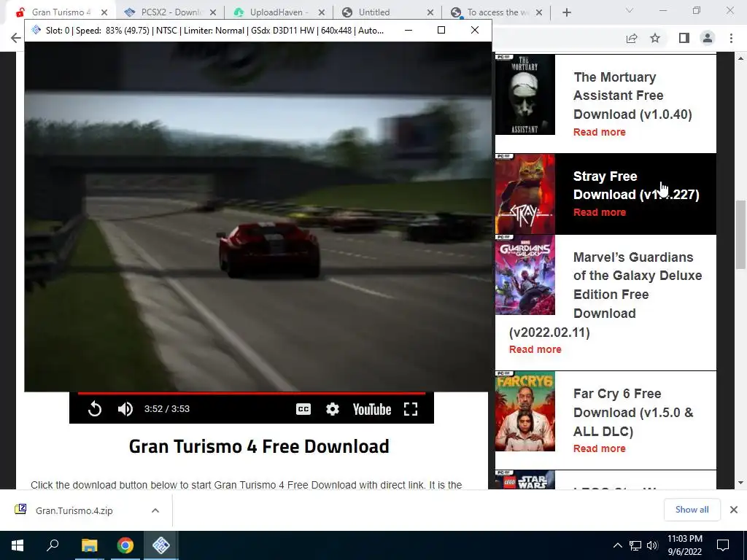The image size is (747, 560).
Task: Go back in Chrome
Action: [16, 38]
